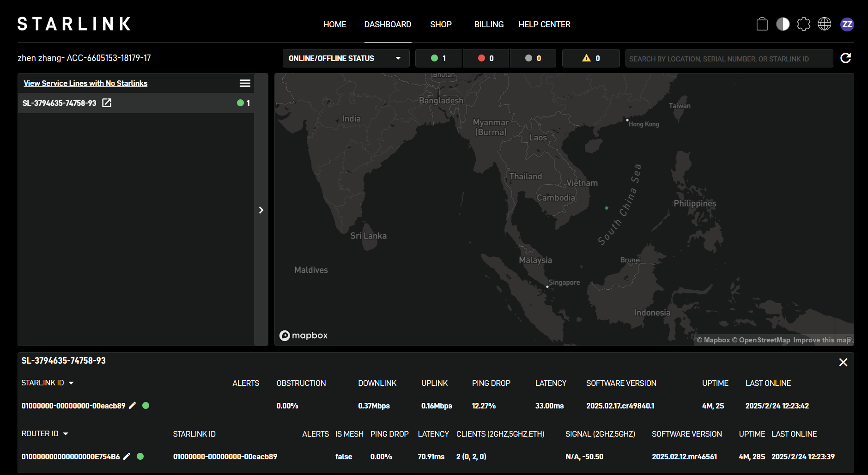This screenshot has width=868, height=475.
Task: Expand STARLINK ID column dropdown arrow
Action: click(71, 383)
